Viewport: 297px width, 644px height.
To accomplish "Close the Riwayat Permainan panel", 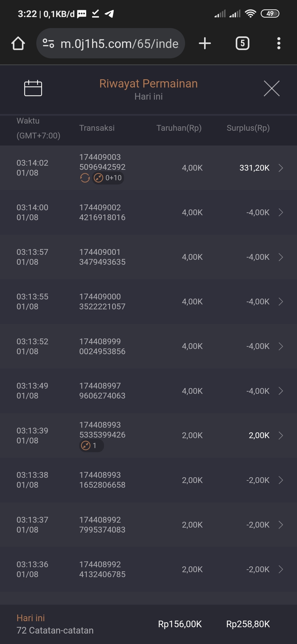I will [271, 88].
